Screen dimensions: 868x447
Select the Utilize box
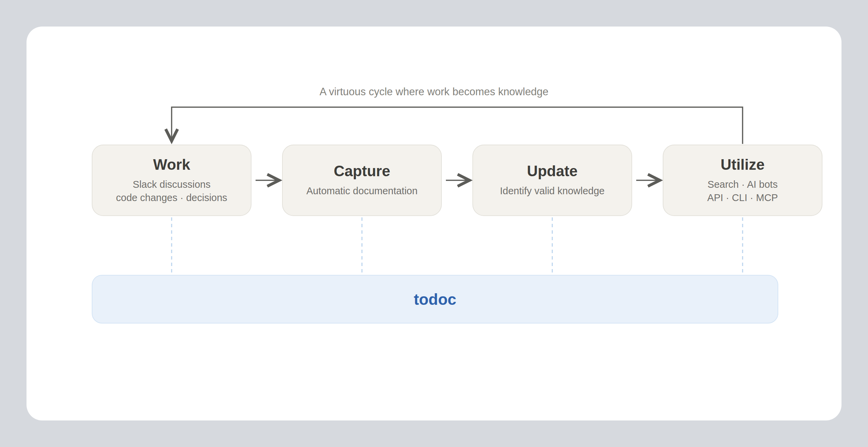click(743, 180)
